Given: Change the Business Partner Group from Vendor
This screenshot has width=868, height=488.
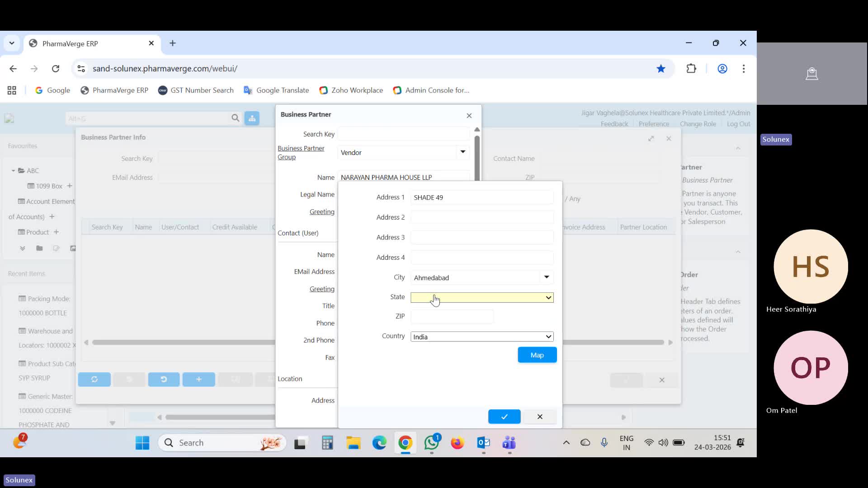Looking at the screenshot, I should pyautogui.click(x=462, y=152).
